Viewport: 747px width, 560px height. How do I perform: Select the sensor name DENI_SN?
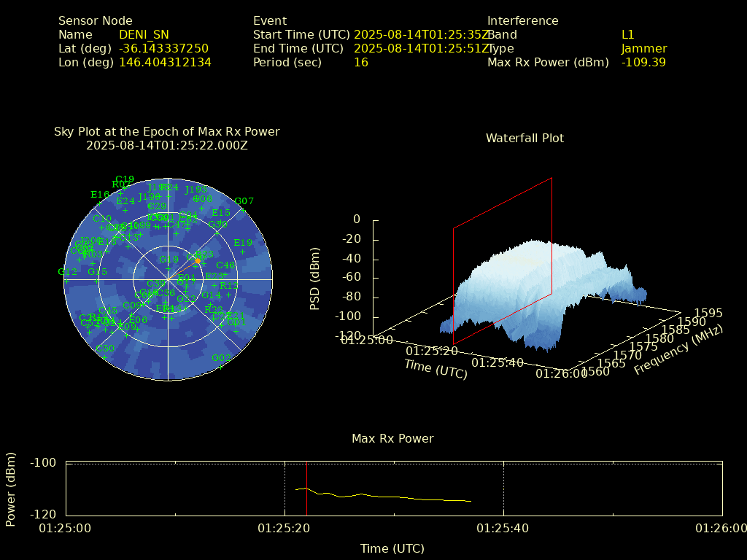click(144, 35)
